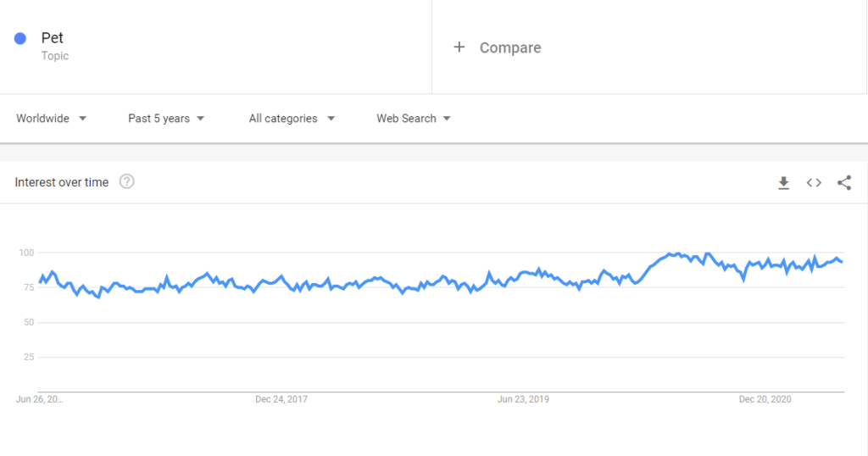Image resolution: width=868 pixels, height=456 pixels.
Task: Click the 100 value axis label
Action: [x=26, y=253]
